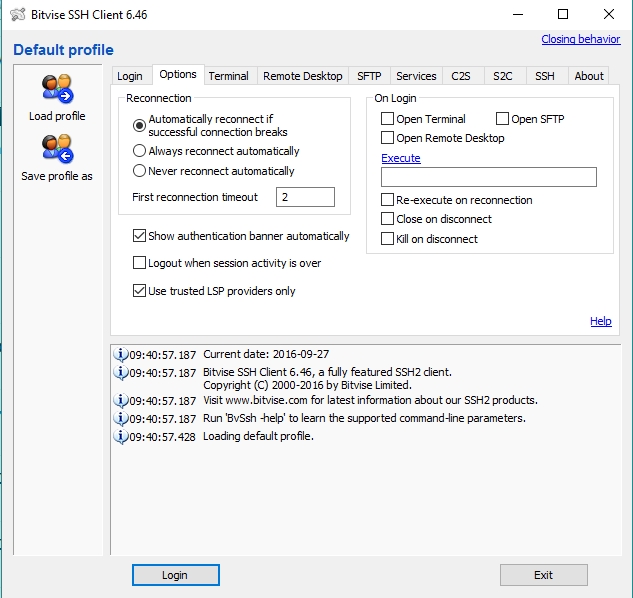Enable 'Kill on disconnect'
Viewport: 633px width, 598px height.
(x=388, y=239)
